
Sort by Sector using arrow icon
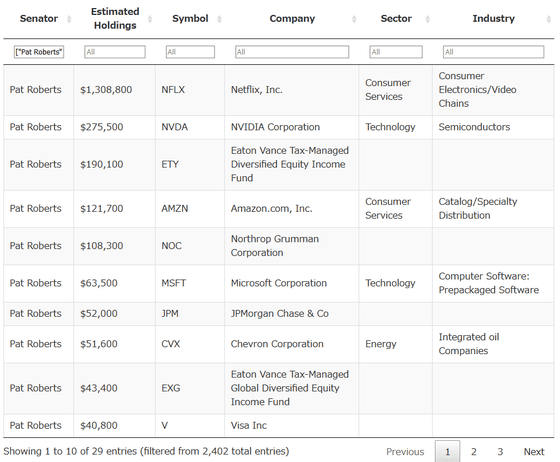(x=427, y=19)
